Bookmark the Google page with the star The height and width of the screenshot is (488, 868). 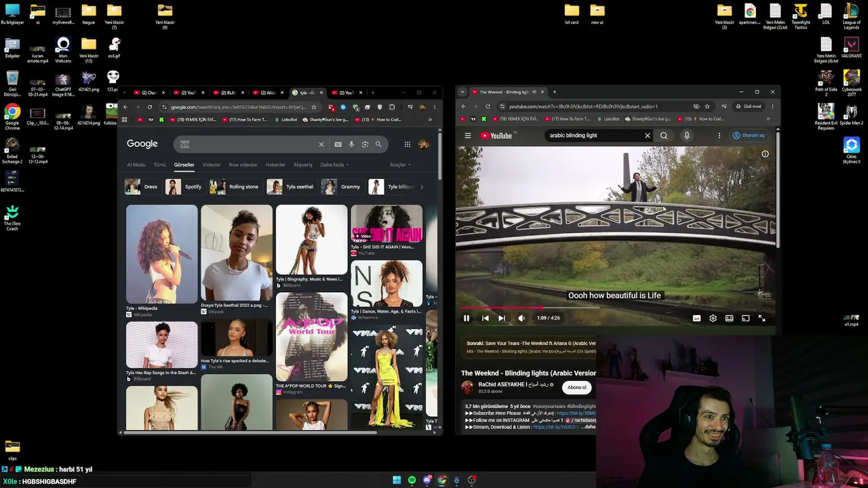[x=314, y=107]
